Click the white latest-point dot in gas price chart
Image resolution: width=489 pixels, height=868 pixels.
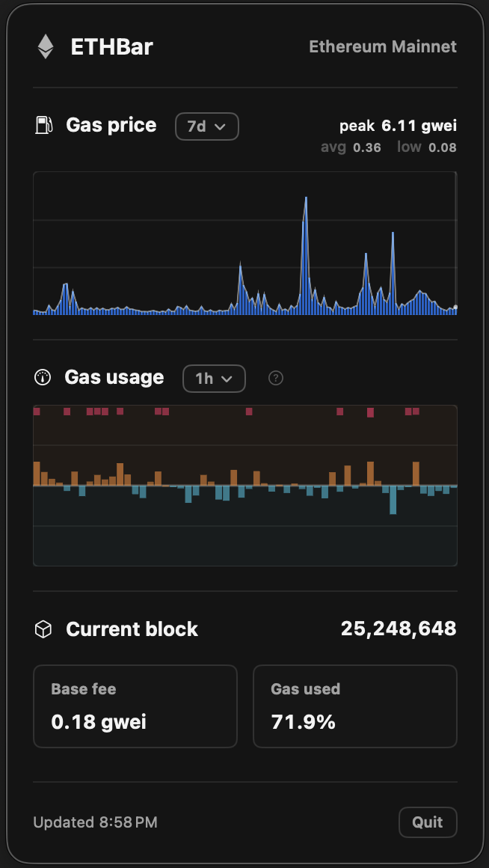tap(455, 307)
